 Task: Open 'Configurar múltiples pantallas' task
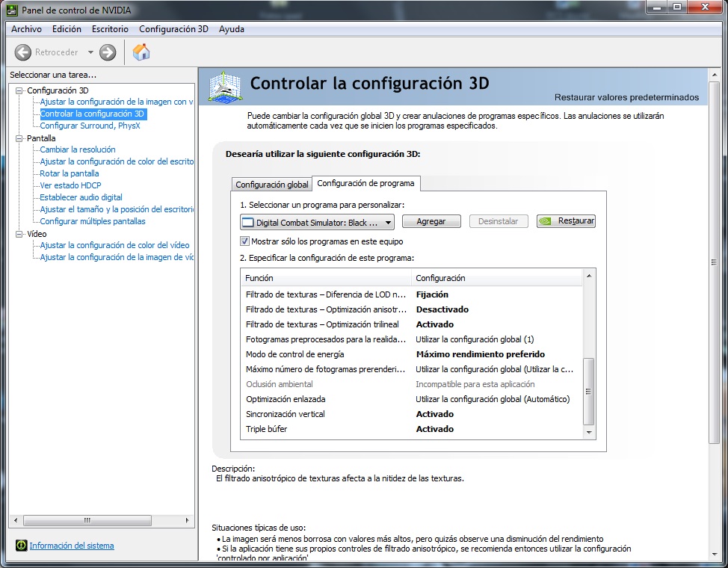click(x=93, y=221)
